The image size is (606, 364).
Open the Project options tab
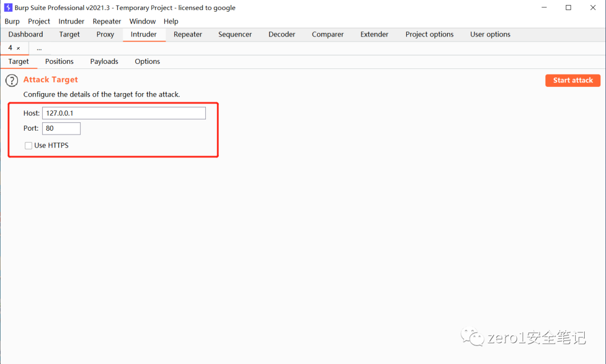[x=429, y=34]
